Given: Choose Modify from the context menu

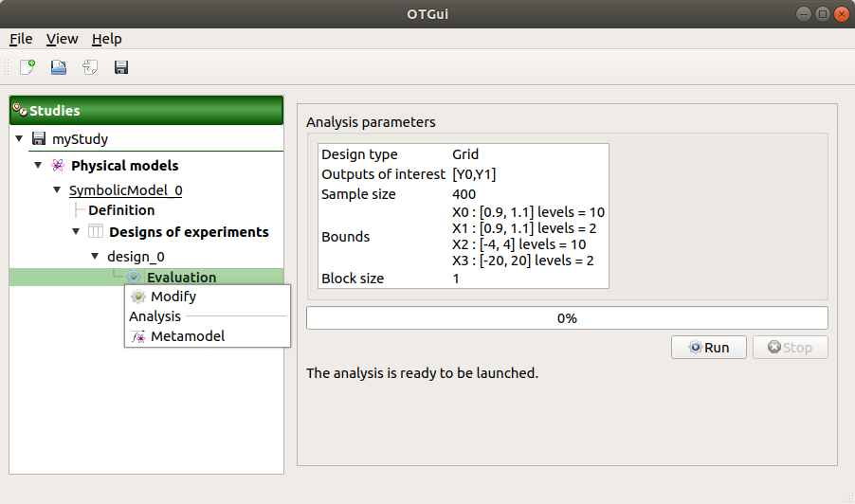Looking at the screenshot, I should click(x=173, y=297).
